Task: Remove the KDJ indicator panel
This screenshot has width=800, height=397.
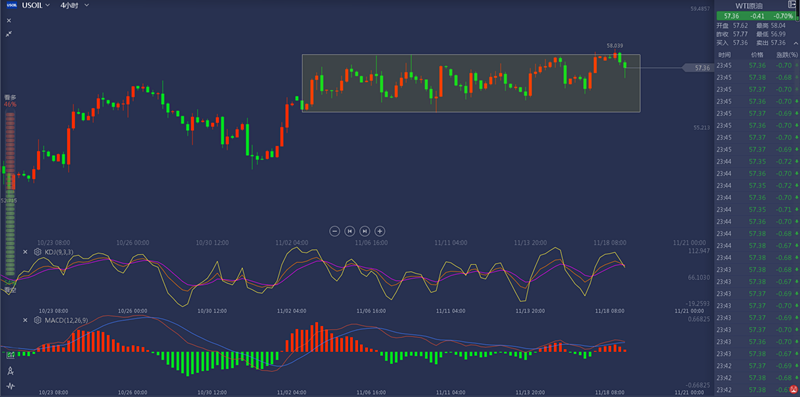Action: (x=25, y=252)
